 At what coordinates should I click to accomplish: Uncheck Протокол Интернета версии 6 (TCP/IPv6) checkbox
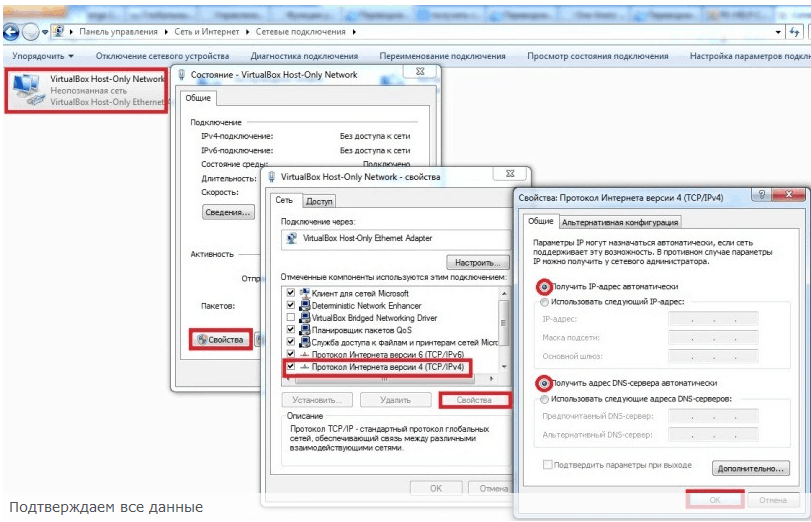coord(291,354)
